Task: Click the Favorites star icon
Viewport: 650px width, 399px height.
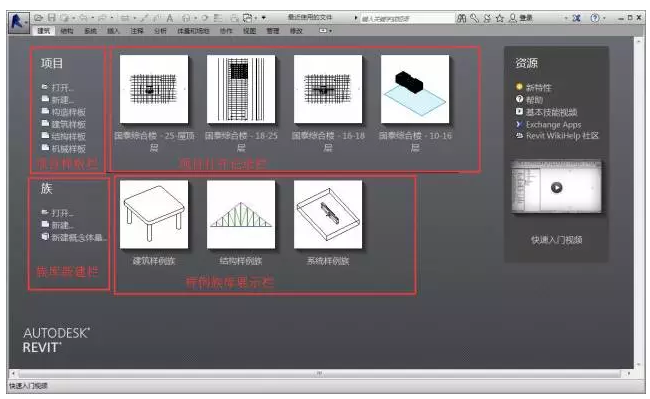Action: 500,18
